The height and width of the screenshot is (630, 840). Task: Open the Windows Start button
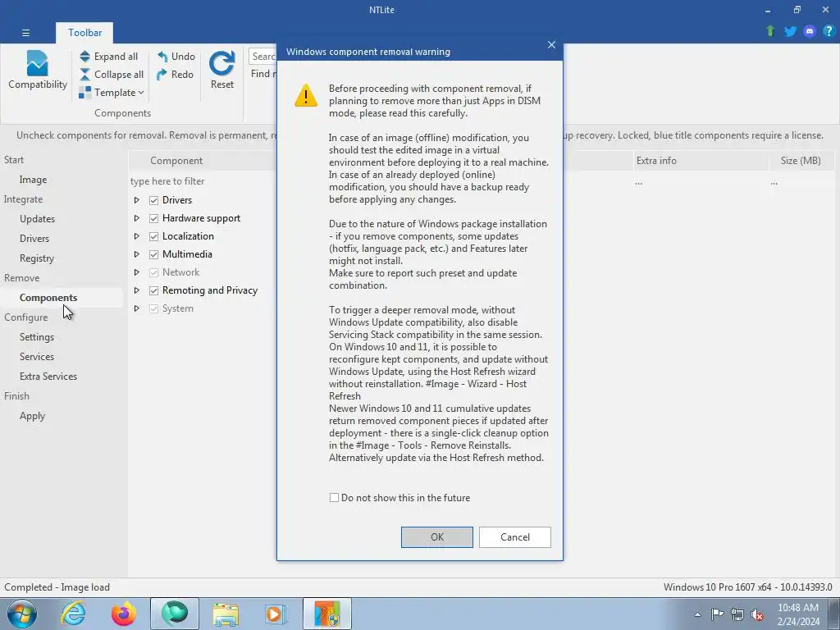coord(22,614)
